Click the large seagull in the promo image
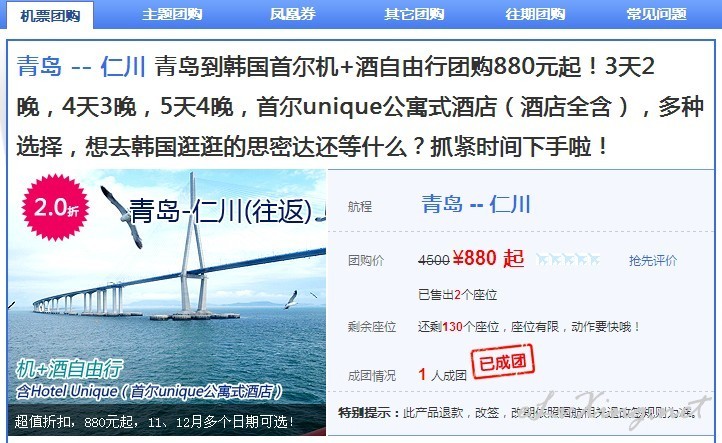722x443 pixels. click(122, 216)
